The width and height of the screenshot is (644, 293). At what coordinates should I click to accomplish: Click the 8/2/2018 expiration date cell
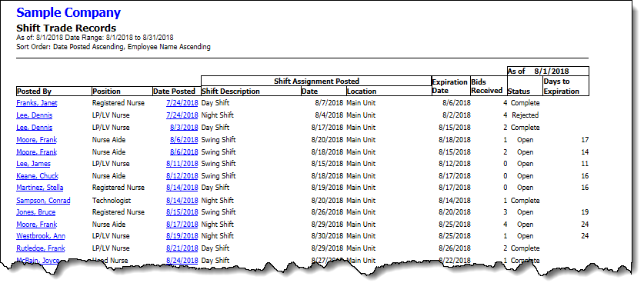(457, 115)
